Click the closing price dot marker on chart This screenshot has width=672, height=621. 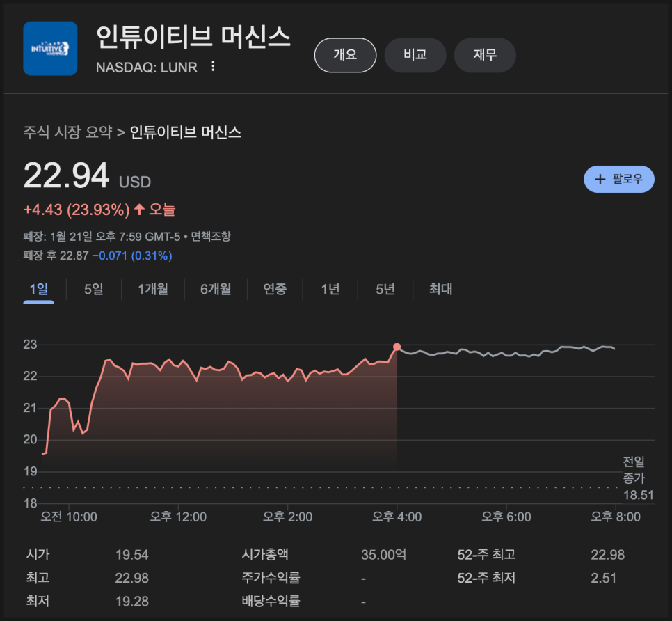(x=397, y=347)
